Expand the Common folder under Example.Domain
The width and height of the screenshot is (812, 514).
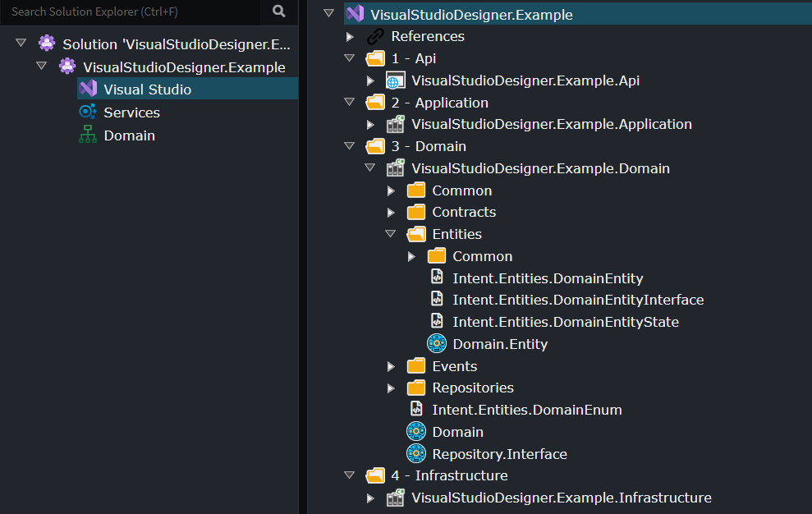[391, 191]
